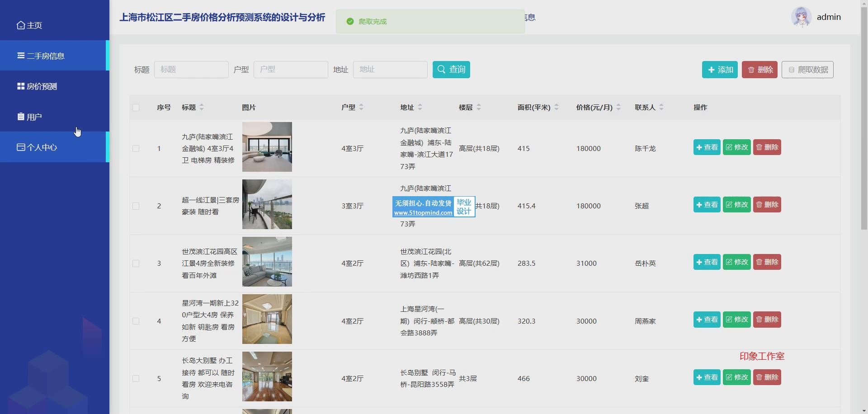
Task: Open the 二手房信息 menu item
Action: [x=45, y=56]
